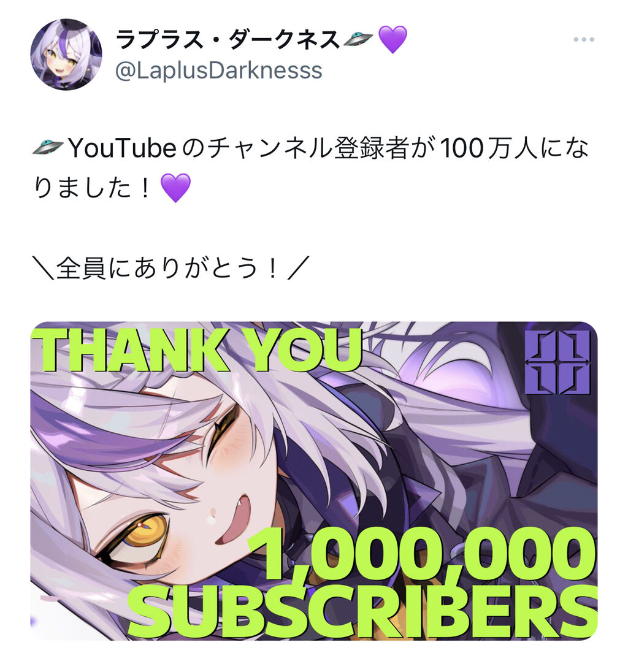Click the purple heart after りました！
Image resolution: width=628 pixels, height=672 pixels.
coord(175,188)
